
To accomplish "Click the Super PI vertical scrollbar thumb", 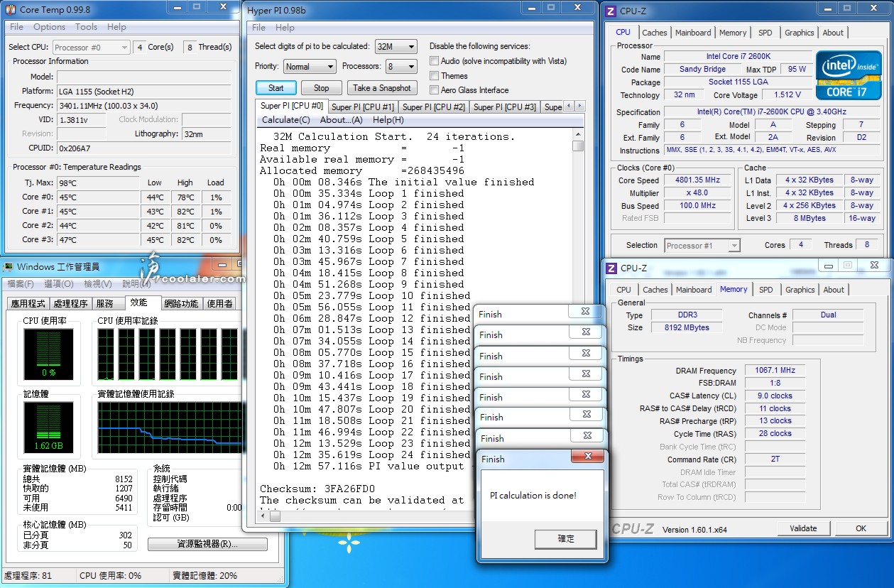I will 579,146.
